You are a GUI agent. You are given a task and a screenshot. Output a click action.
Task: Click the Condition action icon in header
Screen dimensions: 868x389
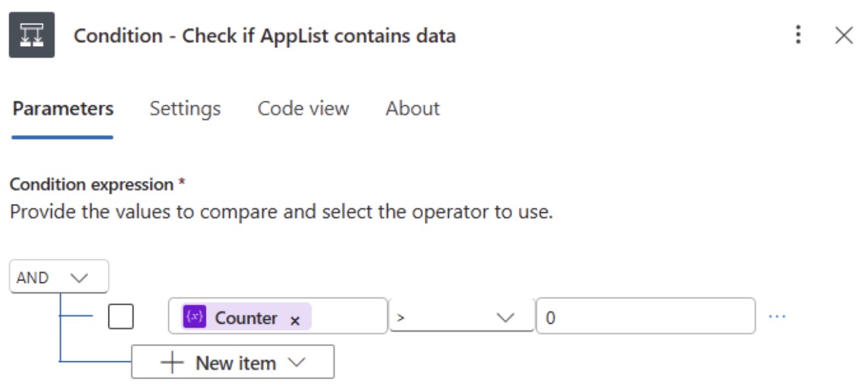point(32,35)
